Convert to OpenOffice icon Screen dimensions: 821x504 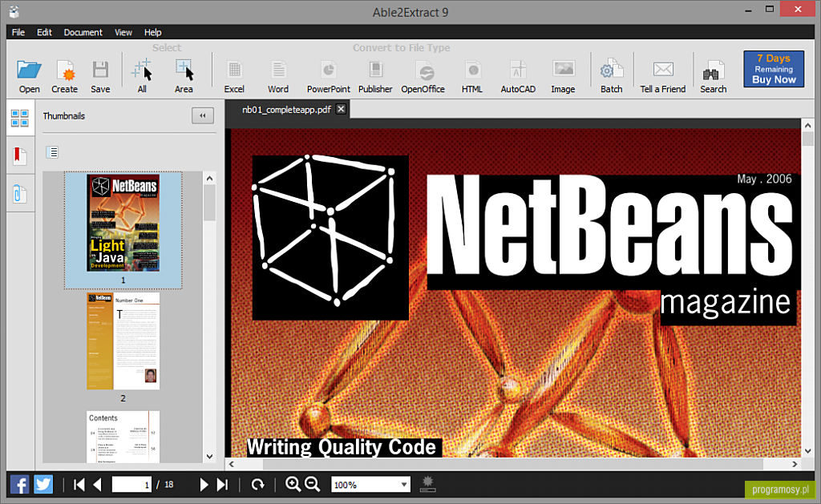click(x=425, y=70)
